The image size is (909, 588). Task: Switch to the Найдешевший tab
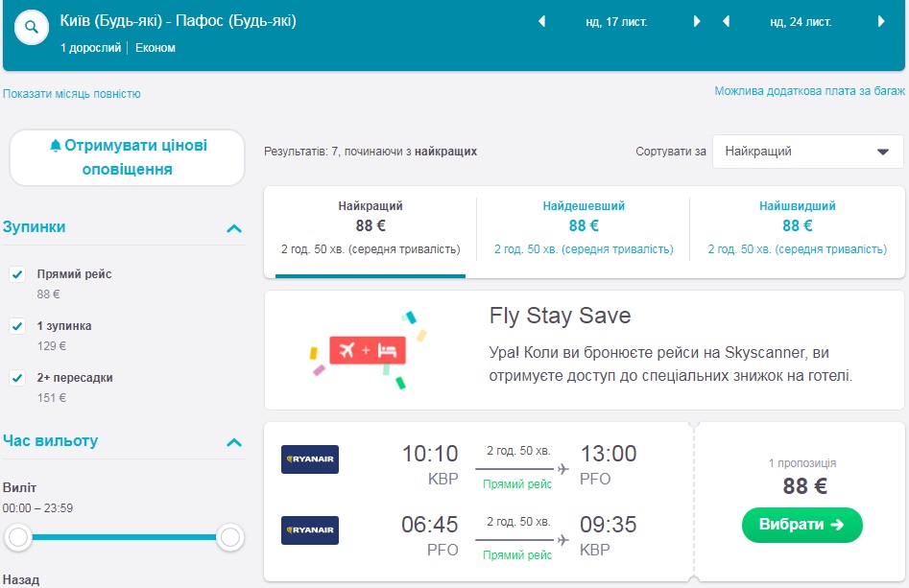[583, 226]
